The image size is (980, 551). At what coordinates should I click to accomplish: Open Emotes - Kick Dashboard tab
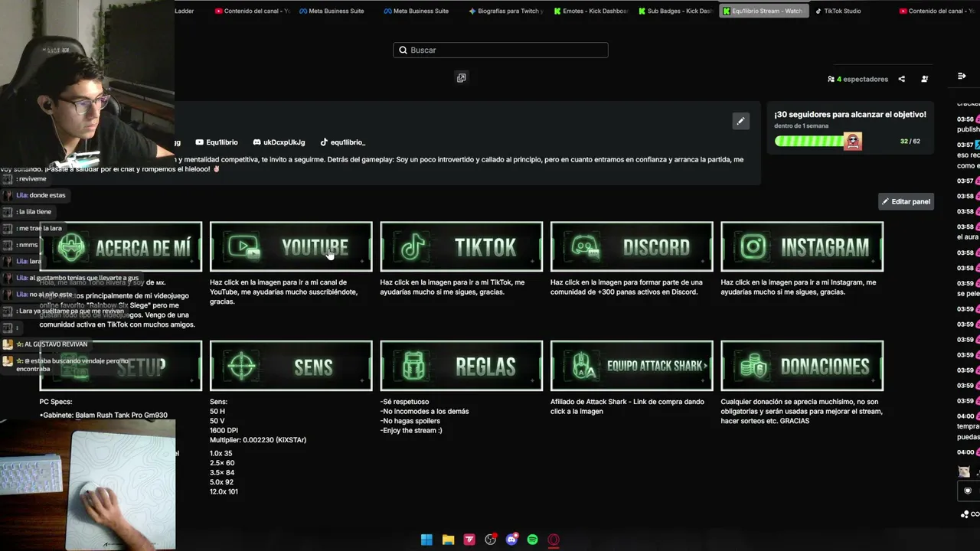pos(590,11)
